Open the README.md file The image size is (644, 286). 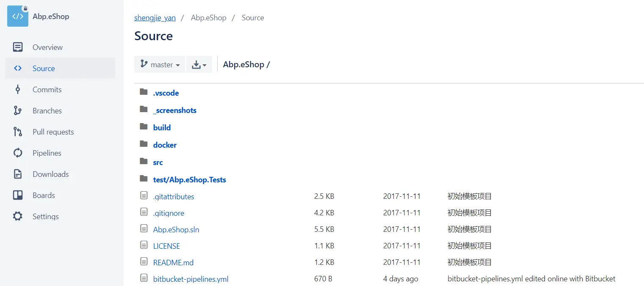pyautogui.click(x=173, y=262)
